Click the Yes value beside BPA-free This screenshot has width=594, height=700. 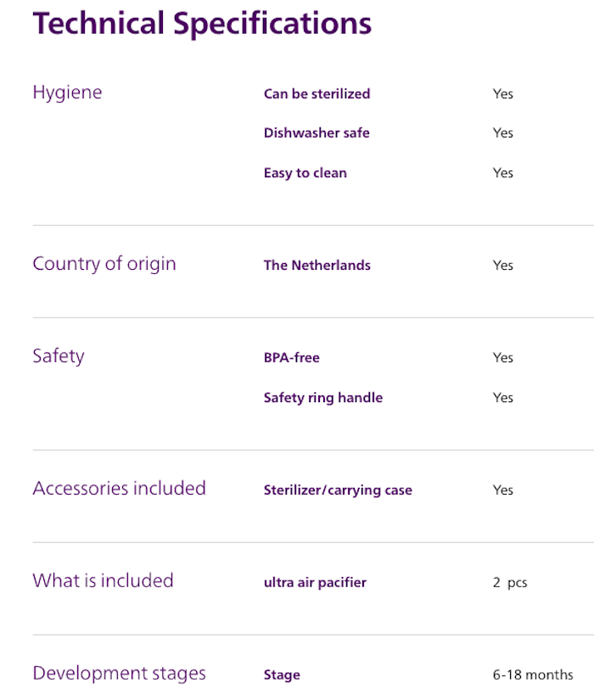503,358
